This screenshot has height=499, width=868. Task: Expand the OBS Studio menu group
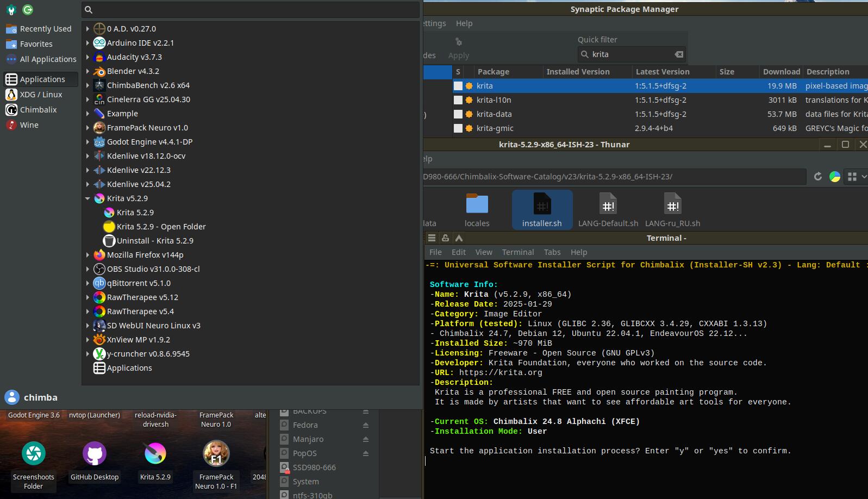pos(88,269)
